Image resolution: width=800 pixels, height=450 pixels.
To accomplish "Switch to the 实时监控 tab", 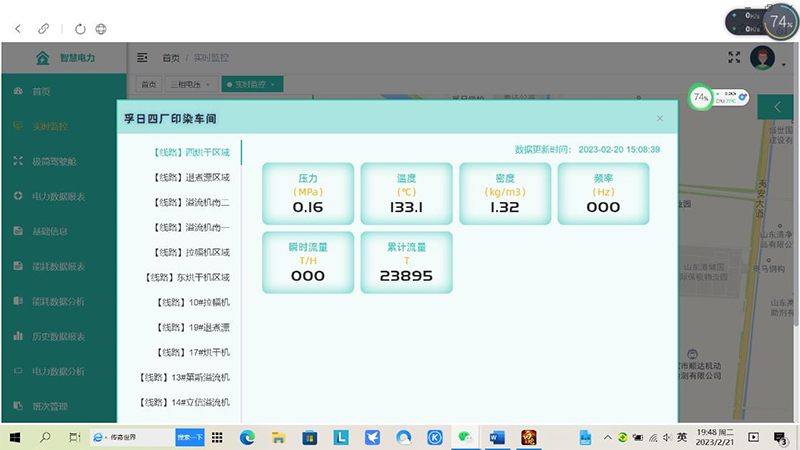I will [x=250, y=85].
